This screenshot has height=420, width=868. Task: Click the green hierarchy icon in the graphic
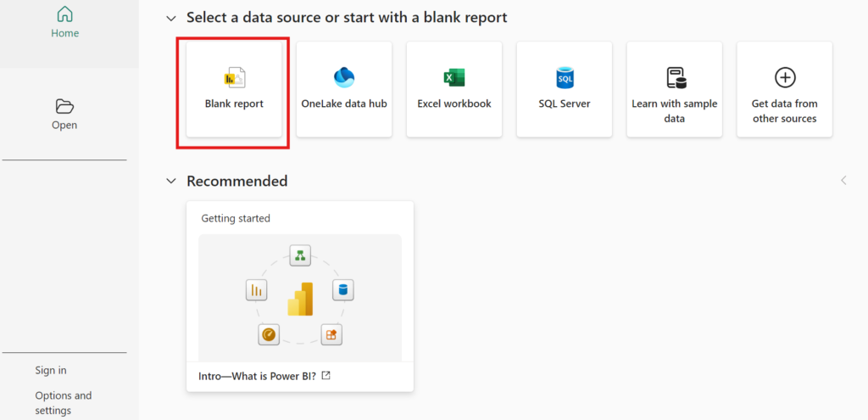[x=301, y=255]
